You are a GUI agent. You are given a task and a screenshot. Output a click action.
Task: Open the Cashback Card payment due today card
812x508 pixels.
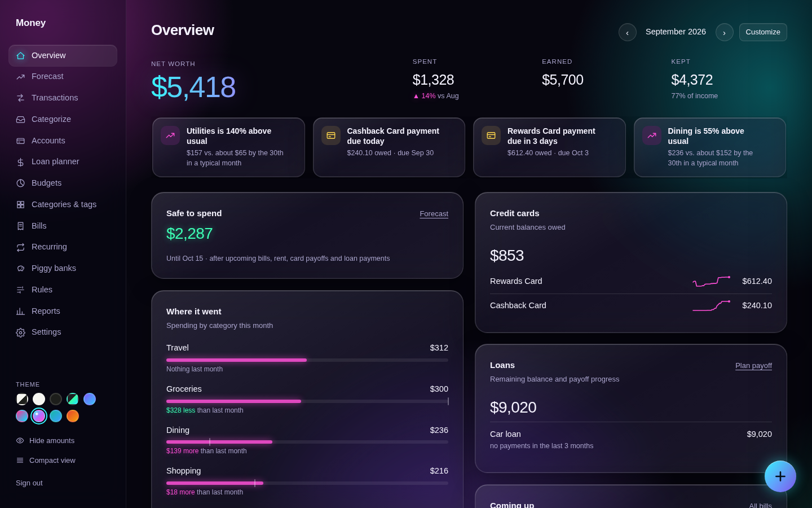click(x=389, y=147)
